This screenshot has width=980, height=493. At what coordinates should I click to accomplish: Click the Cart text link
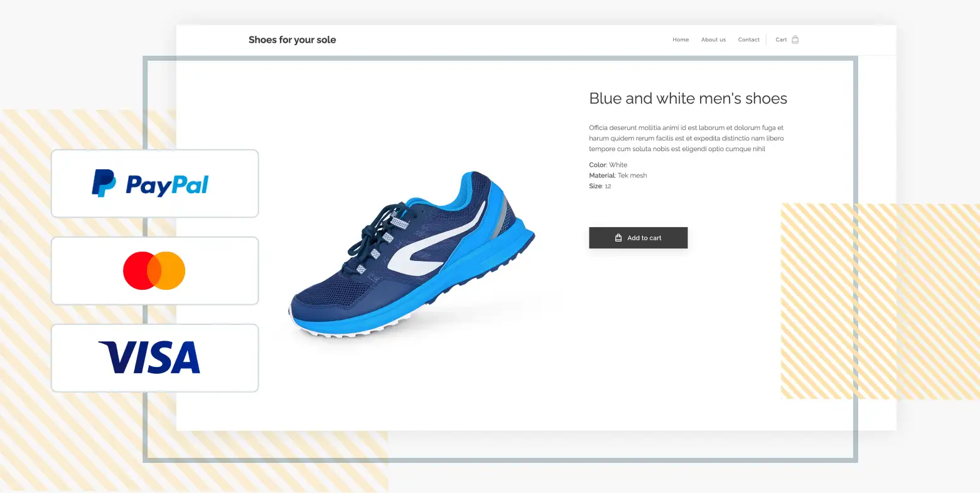point(781,40)
